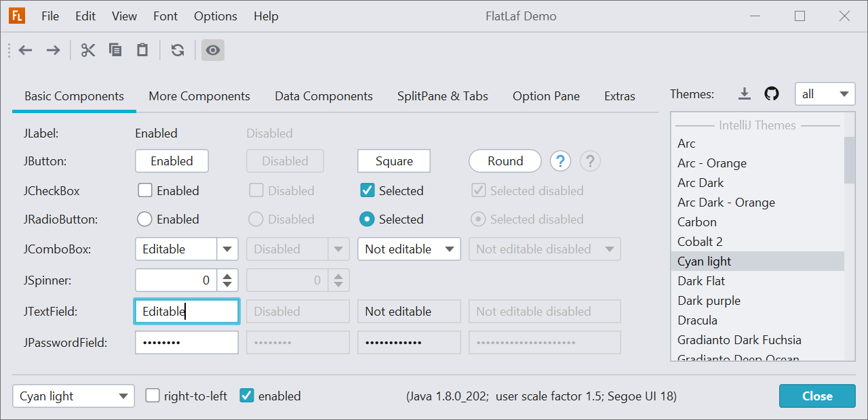Check the right-to-left checkbox
The width and height of the screenshot is (868, 420).
click(153, 396)
